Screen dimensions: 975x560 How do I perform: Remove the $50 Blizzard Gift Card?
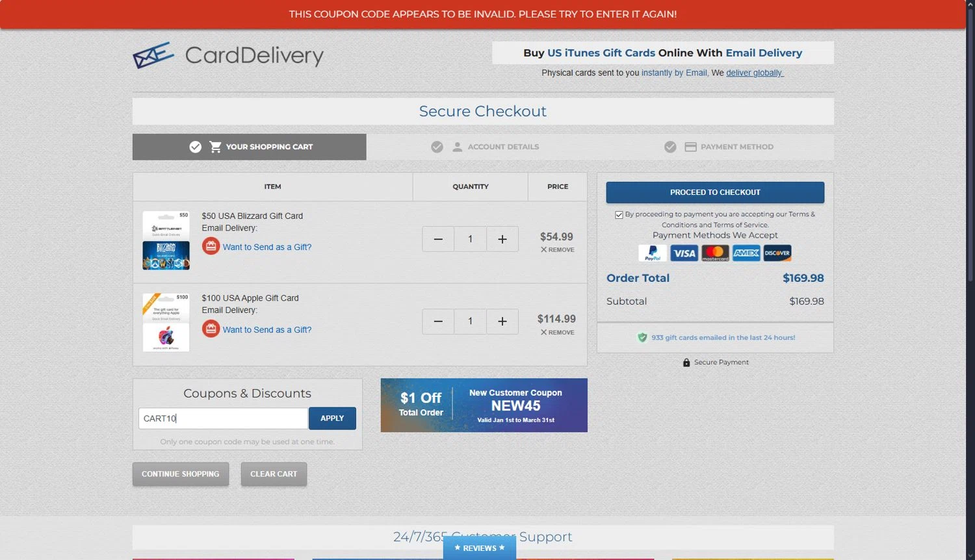(558, 249)
